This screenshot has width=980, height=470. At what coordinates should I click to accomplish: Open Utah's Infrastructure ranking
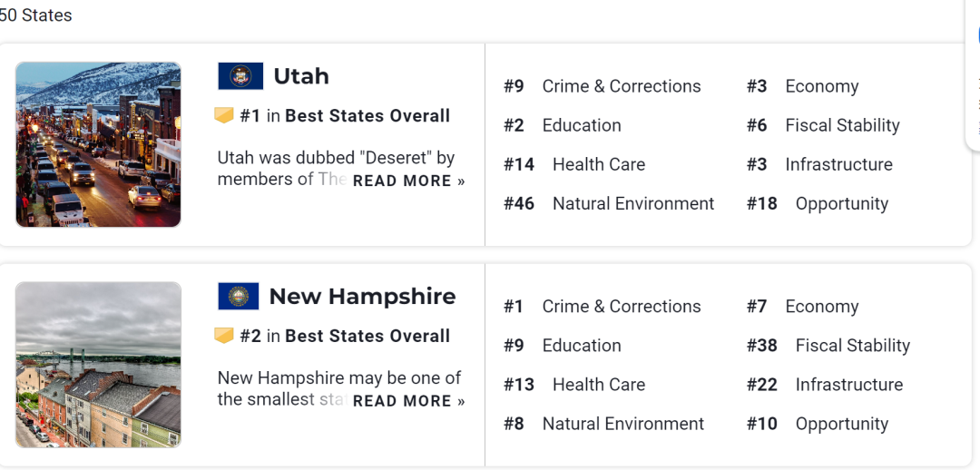pos(819,164)
